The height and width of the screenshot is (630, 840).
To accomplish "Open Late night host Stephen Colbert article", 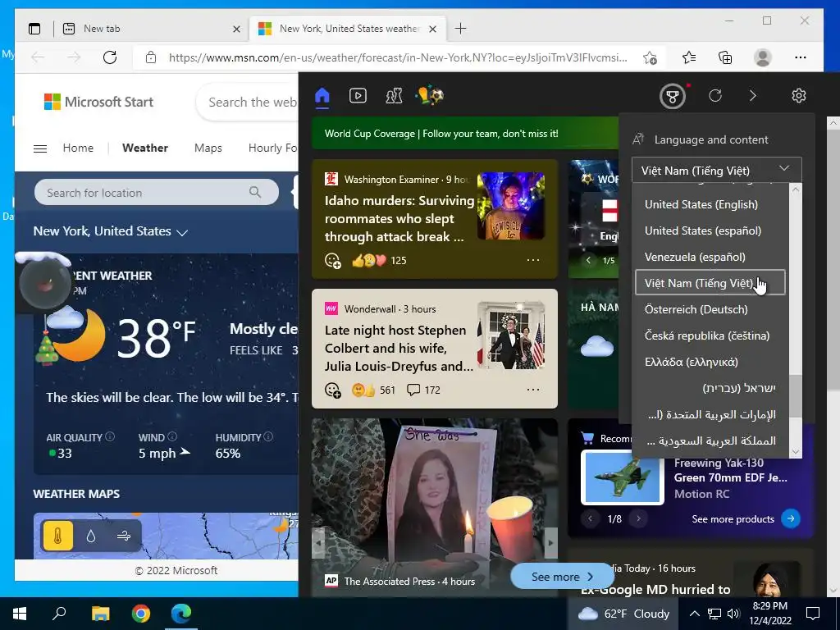I will pyautogui.click(x=399, y=348).
